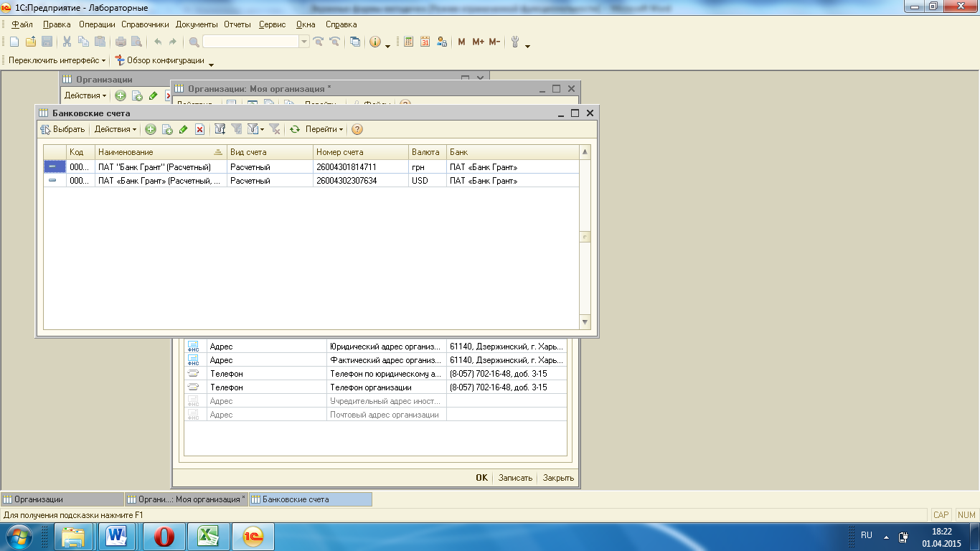Open the Операции menu

click(x=97, y=24)
